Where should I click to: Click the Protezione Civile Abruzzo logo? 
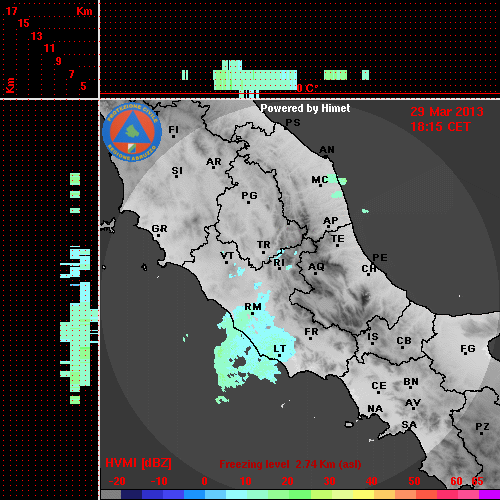coord(132,133)
